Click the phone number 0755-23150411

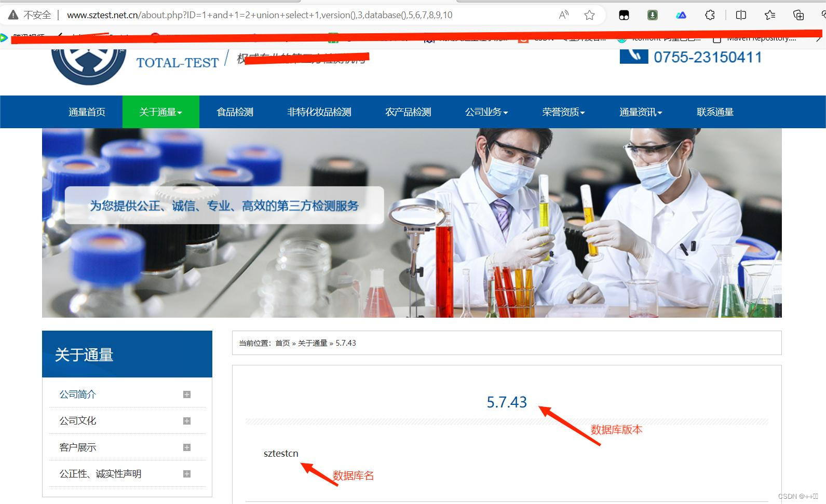708,57
